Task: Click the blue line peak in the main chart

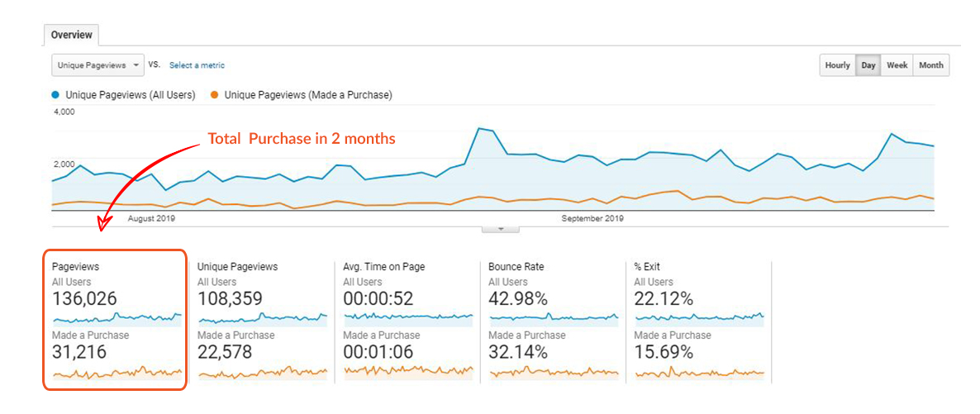Action: (x=478, y=129)
